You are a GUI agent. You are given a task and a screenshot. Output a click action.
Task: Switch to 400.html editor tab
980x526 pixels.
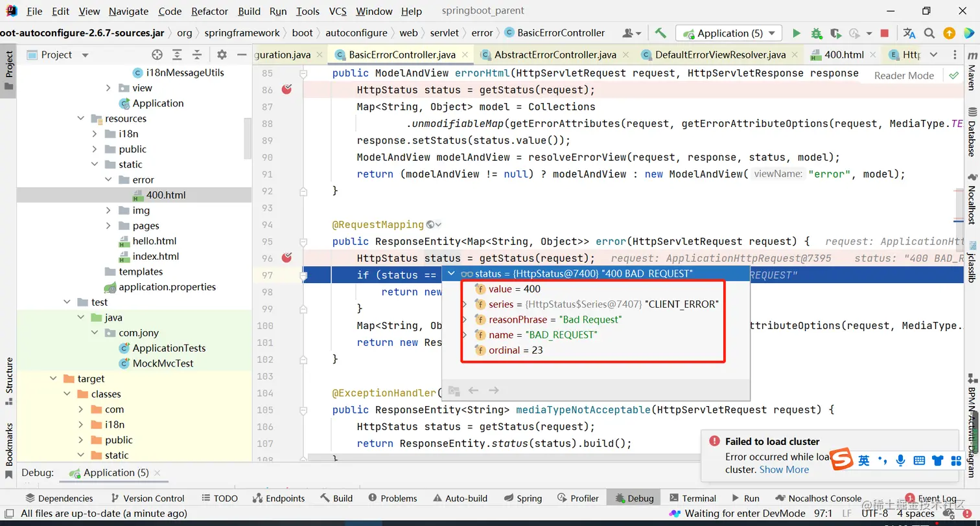click(844, 55)
